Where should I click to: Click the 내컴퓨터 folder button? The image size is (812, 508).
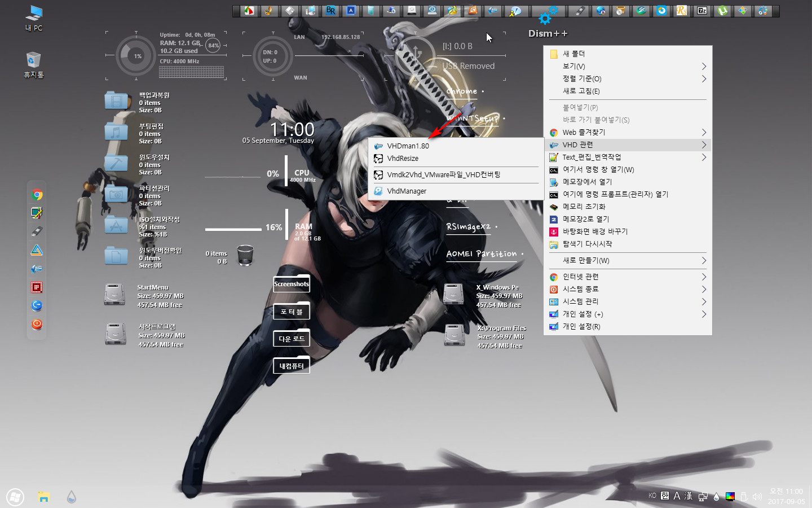tap(292, 365)
